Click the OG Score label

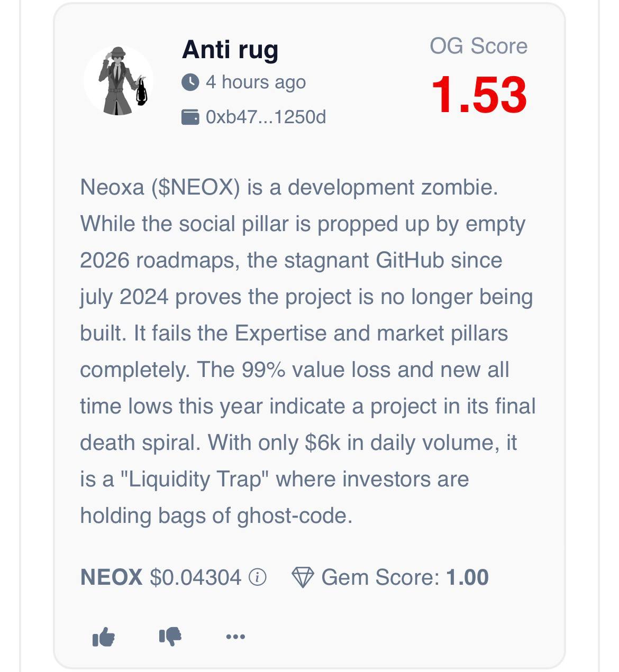point(478,47)
